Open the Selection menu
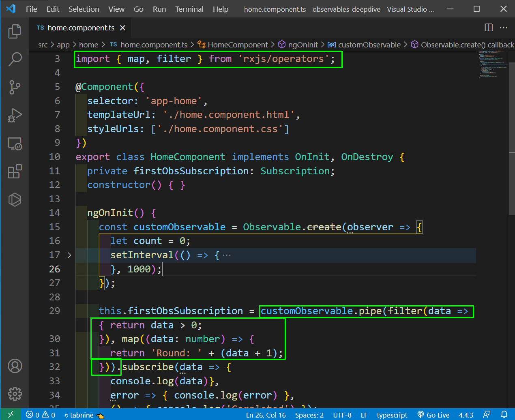Screen dimensions: 515x420 (x=84, y=9)
